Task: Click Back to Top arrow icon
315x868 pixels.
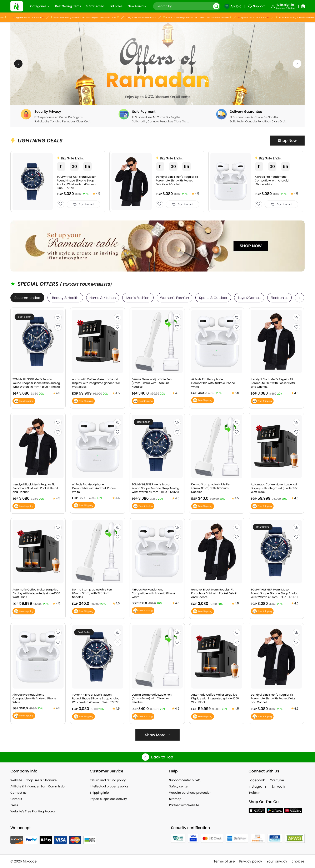Action: [145, 757]
